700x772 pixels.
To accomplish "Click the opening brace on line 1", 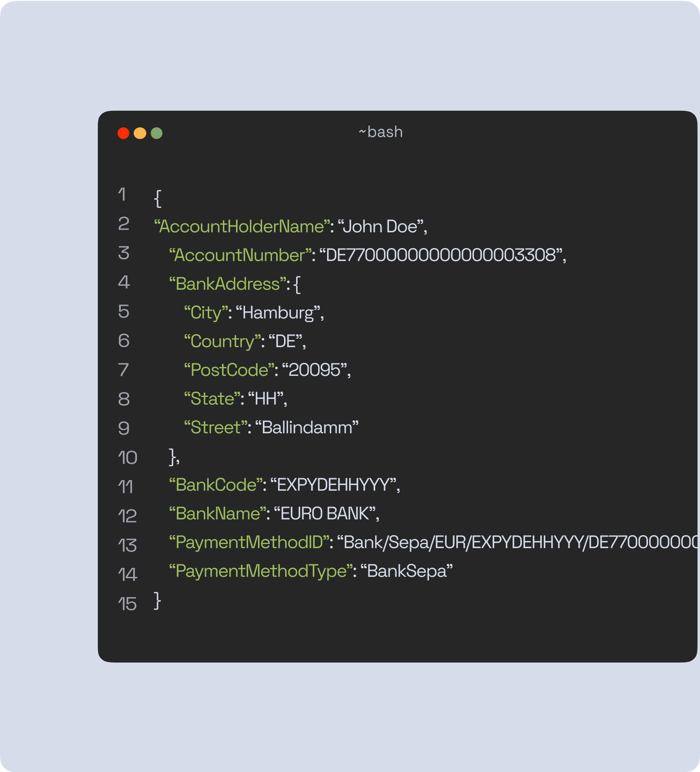I will 157,198.
